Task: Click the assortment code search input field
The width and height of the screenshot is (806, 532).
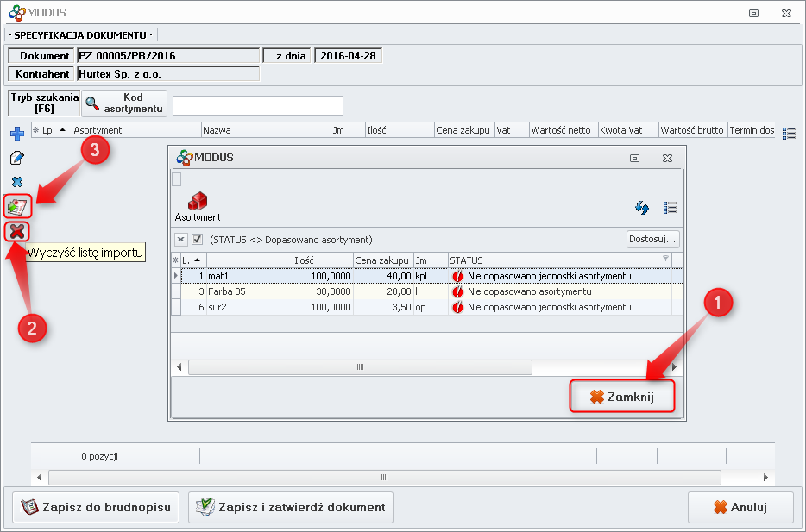Action: [257, 105]
